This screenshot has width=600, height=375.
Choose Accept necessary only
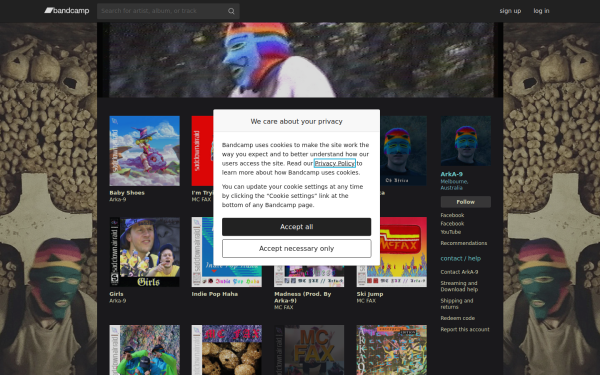(x=297, y=249)
